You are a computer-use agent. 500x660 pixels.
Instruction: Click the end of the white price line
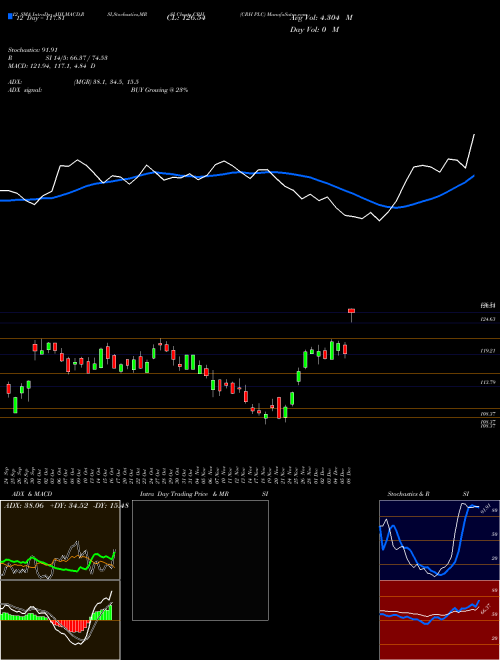click(x=474, y=135)
